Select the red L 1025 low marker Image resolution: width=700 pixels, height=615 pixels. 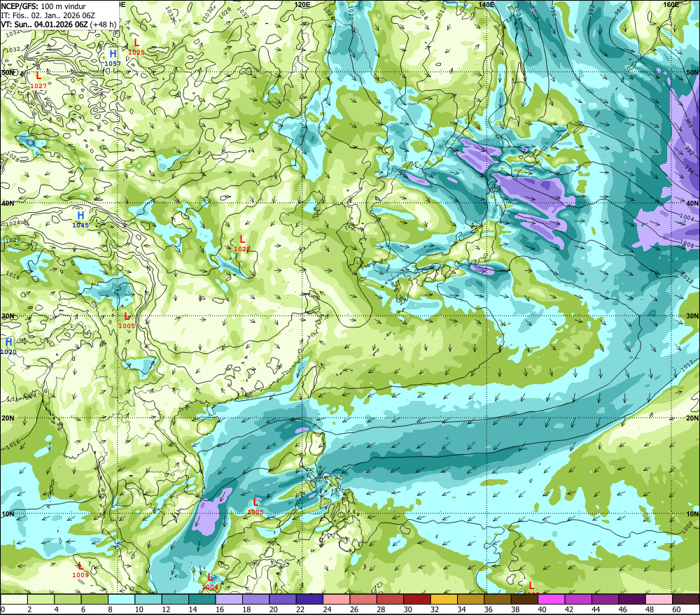click(136, 47)
